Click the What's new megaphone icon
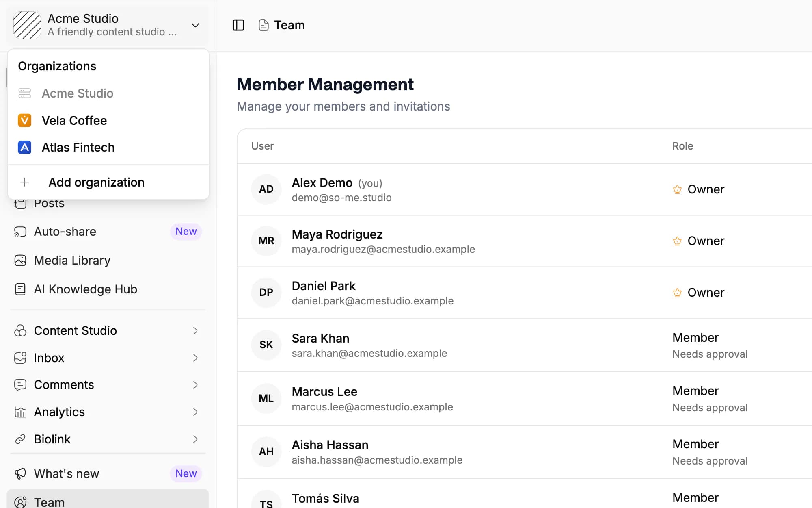Viewport: 812px width, 508px height. tap(20, 474)
